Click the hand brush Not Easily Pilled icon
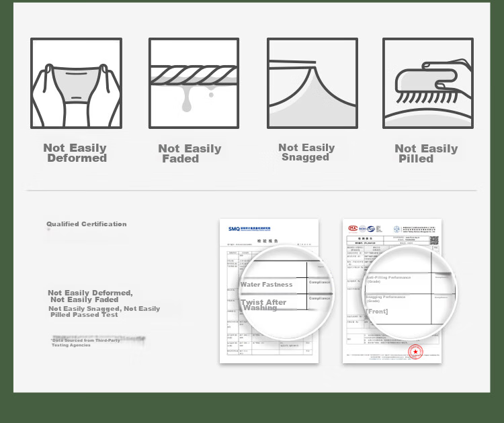Image resolution: width=504 pixels, height=423 pixels. click(x=428, y=83)
